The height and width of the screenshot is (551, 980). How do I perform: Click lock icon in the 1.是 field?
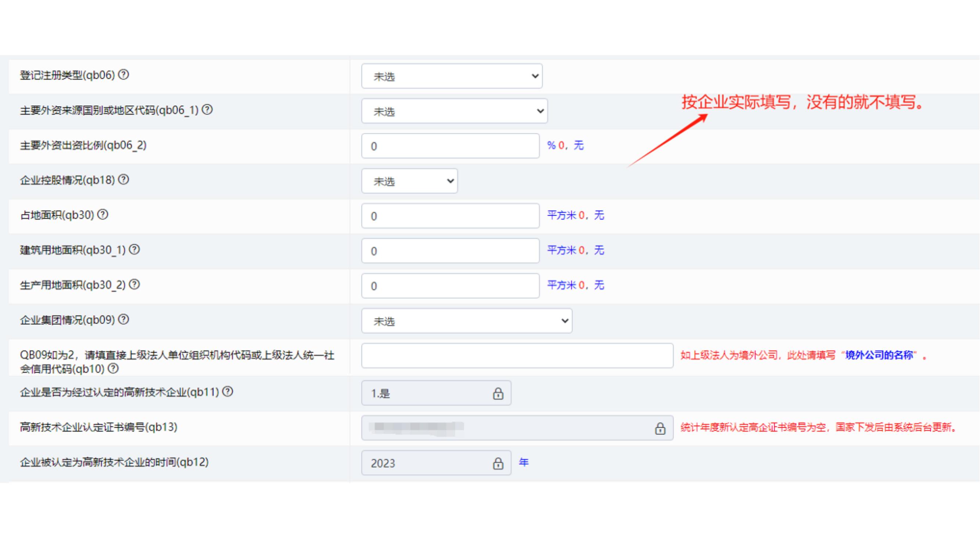(498, 393)
